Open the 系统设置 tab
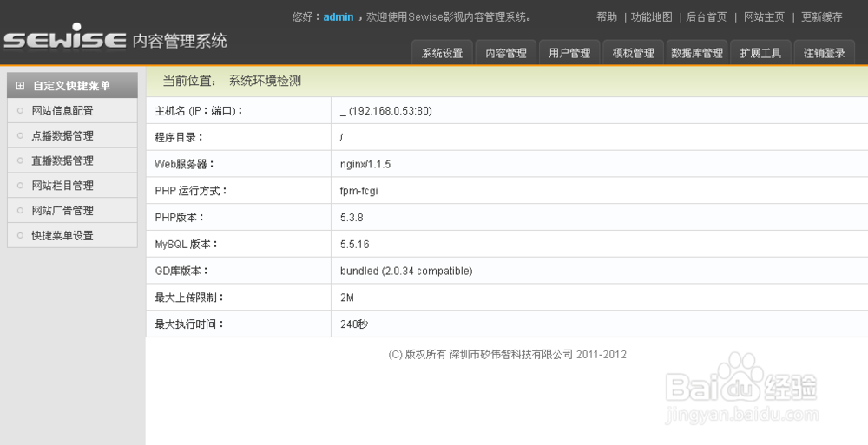 442,53
